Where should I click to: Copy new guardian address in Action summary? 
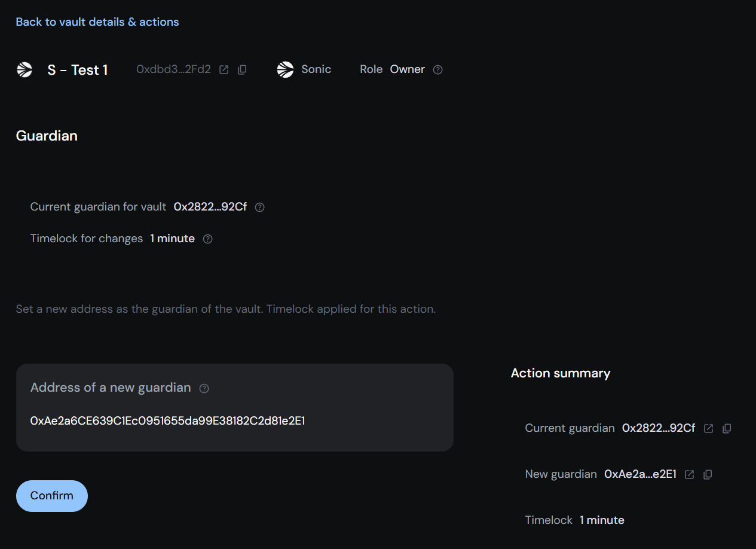click(x=708, y=475)
